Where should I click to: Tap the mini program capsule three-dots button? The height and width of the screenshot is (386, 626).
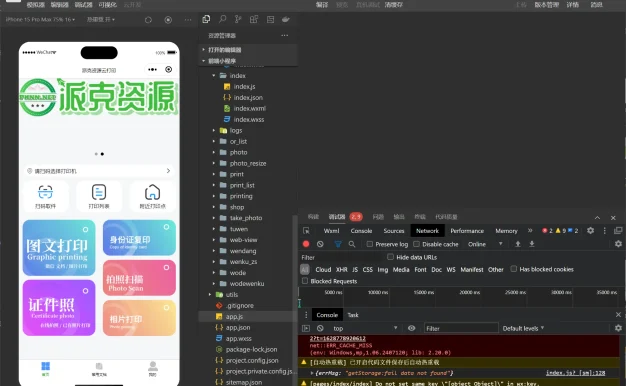coord(153,69)
